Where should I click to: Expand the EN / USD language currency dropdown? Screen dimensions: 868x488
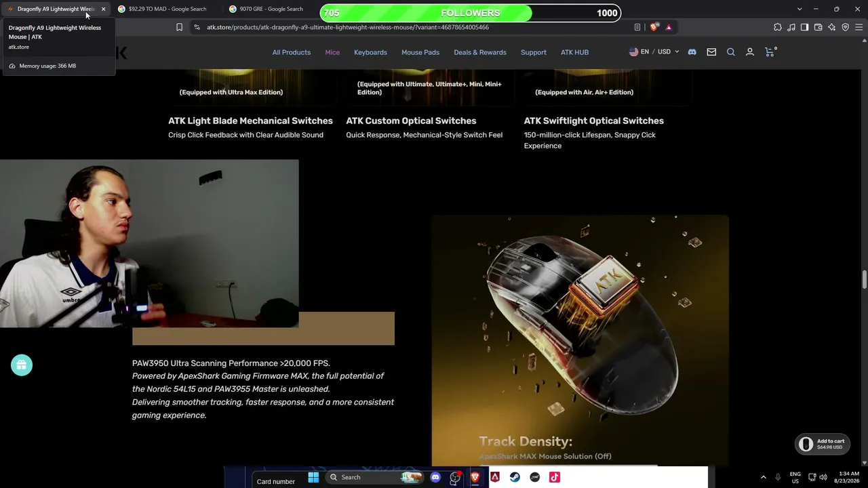point(654,52)
